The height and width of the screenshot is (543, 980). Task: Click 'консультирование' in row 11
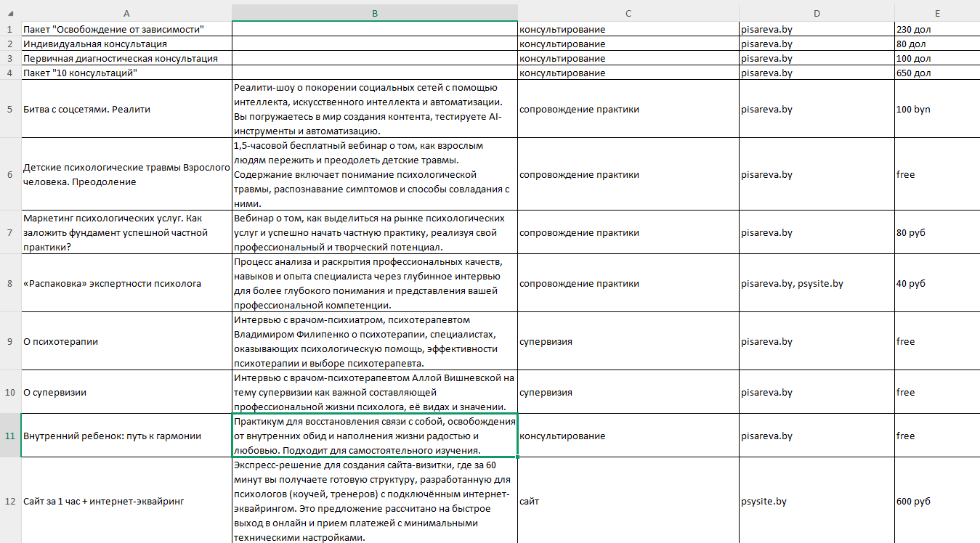pos(628,436)
